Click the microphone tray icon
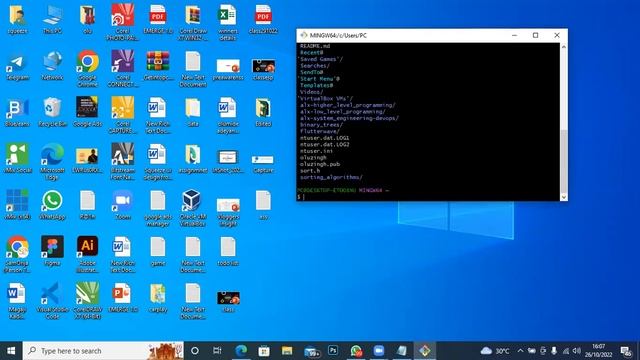Image resolution: width=640 pixels, height=360 pixels. tap(554, 351)
